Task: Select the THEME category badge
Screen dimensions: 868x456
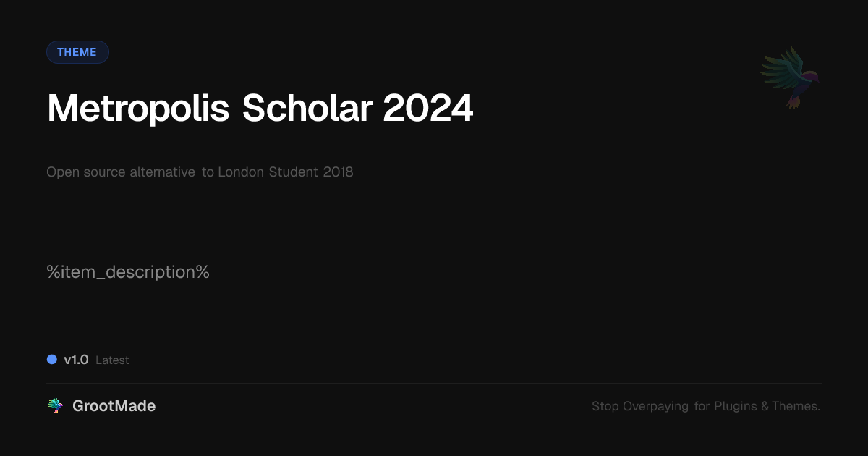Action: [x=77, y=52]
